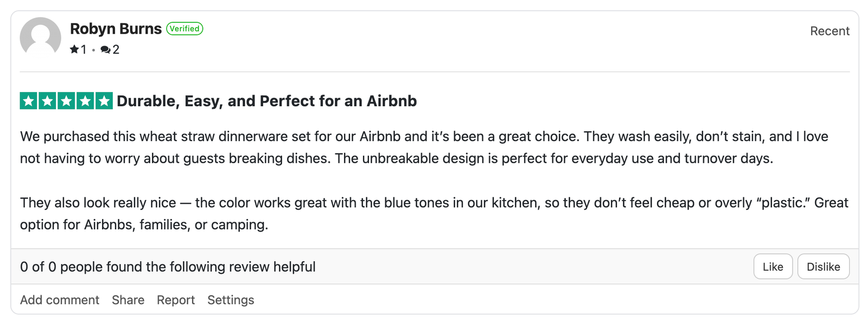Viewport: 868px width, 327px height.
Task: Click the first green rating star
Action: (x=29, y=101)
